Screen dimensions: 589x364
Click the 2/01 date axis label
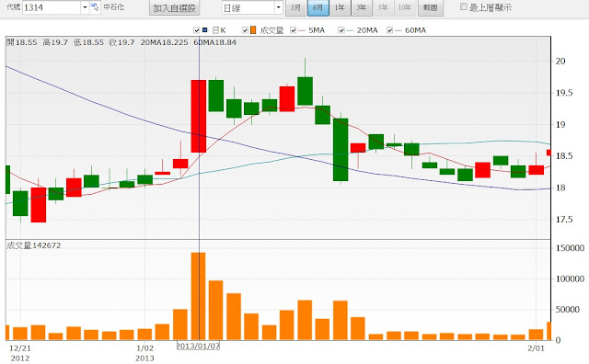pyautogui.click(x=536, y=348)
